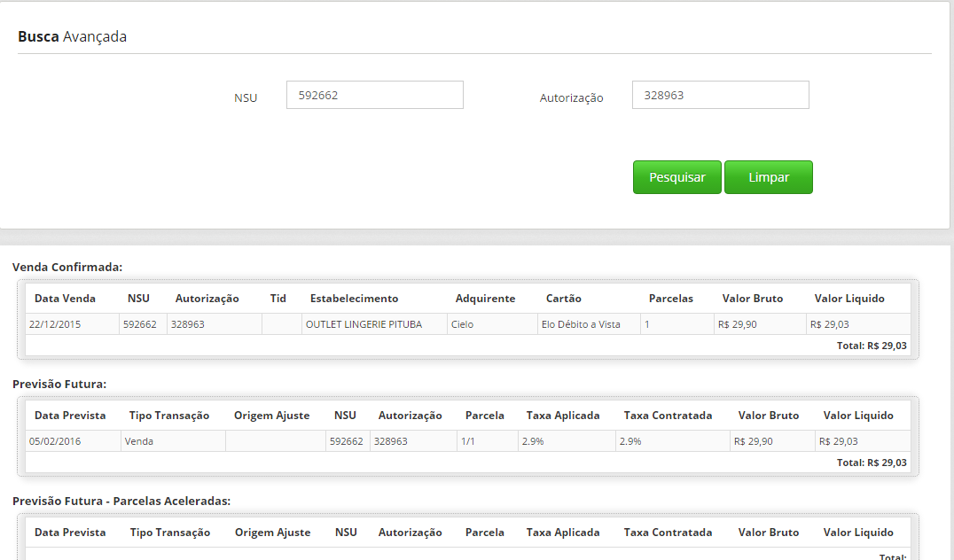Select 592662 cell in Venda Confirmada row

click(143, 324)
